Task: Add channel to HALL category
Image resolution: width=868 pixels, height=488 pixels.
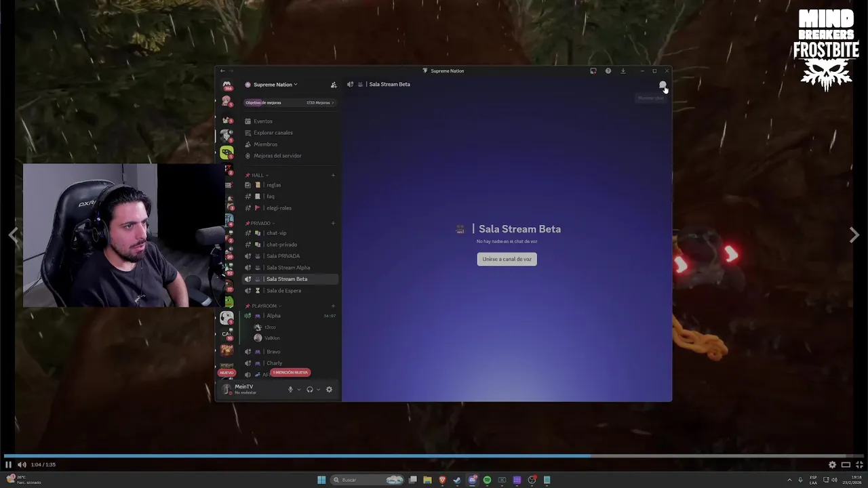Action: [333, 176]
